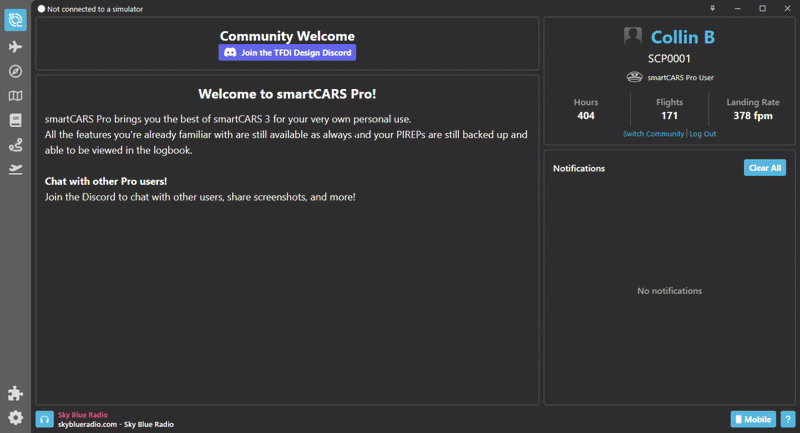Click the smartCARS Pro User rank label
Image resolution: width=800 pixels, height=433 pixels.
click(681, 78)
